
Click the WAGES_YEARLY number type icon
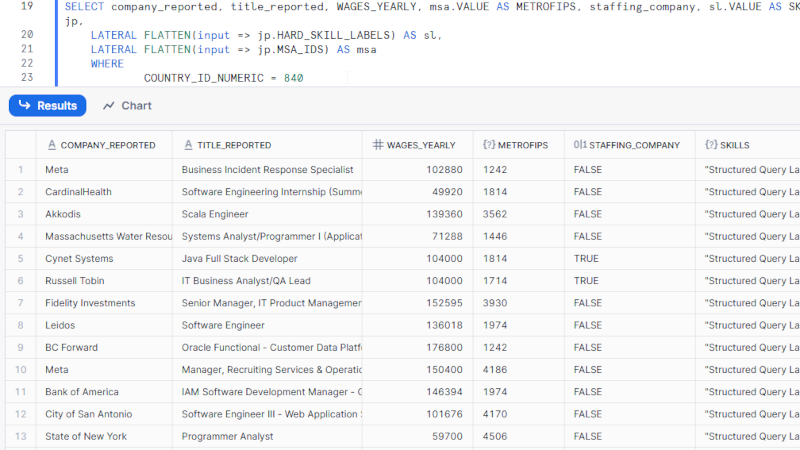(378, 145)
